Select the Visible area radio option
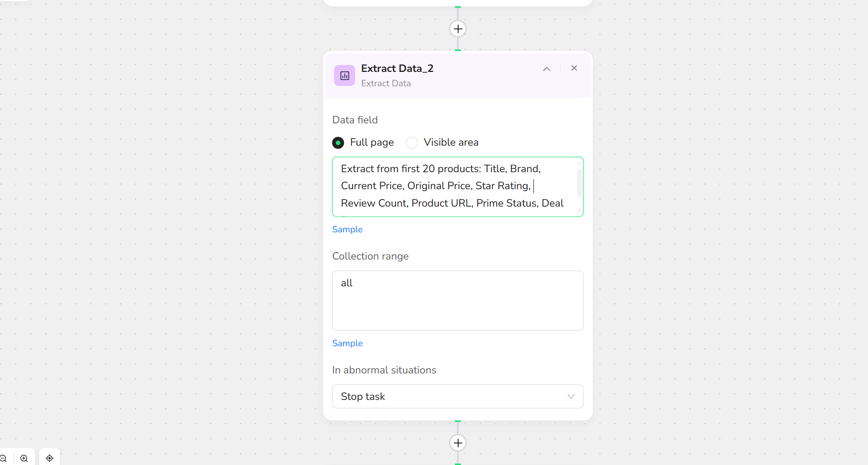This screenshot has width=868, height=465. click(412, 143)
